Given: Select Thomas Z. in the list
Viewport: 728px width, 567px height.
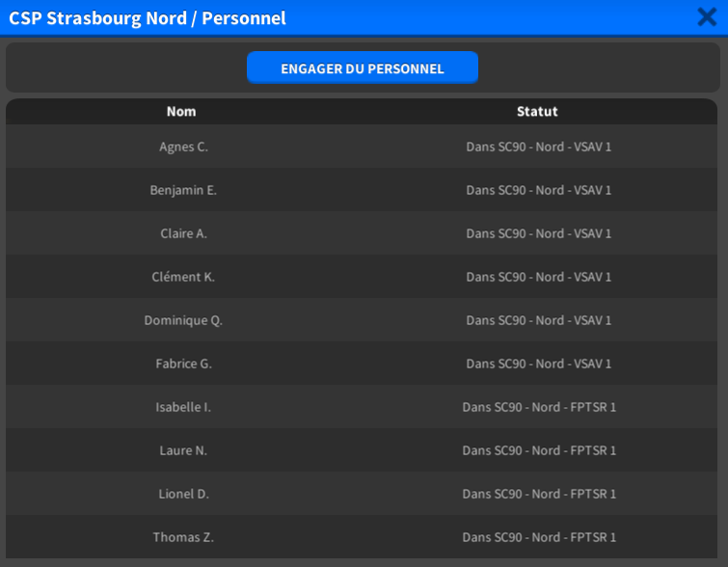Looking at the screenshot, I should (183, 537).
